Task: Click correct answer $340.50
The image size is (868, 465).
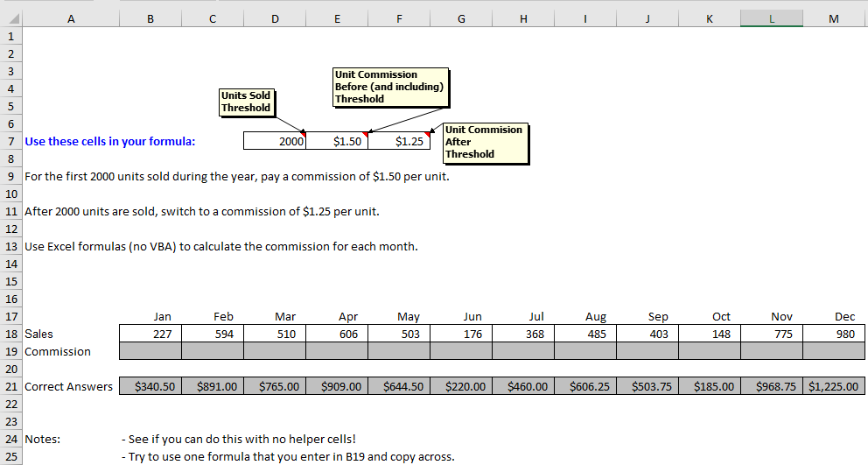Action: [x=150, y=386]
